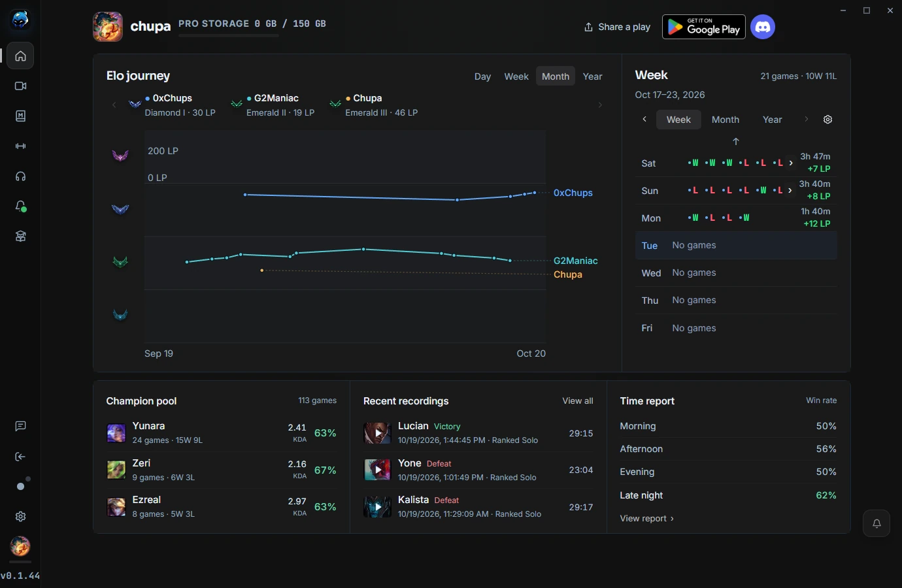This screenshot has width=902, height=588.
Task: Click View all recent recordings
Action: (578, 400)
